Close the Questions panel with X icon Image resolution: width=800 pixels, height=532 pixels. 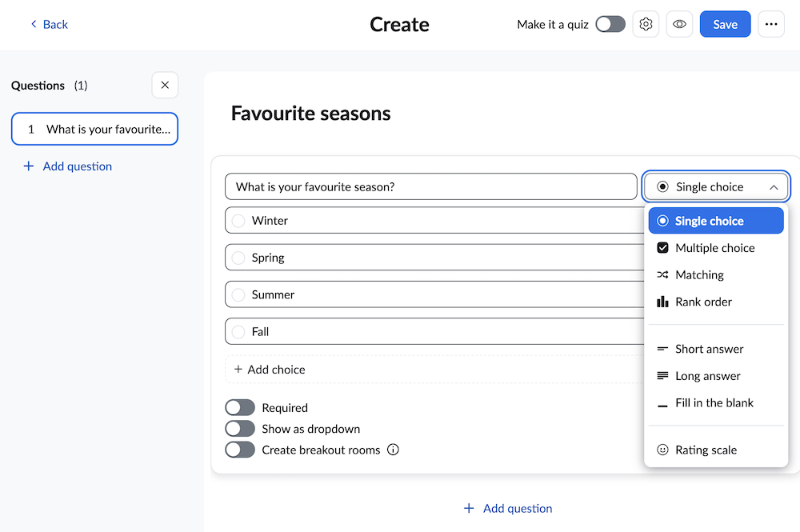(165, 85)
